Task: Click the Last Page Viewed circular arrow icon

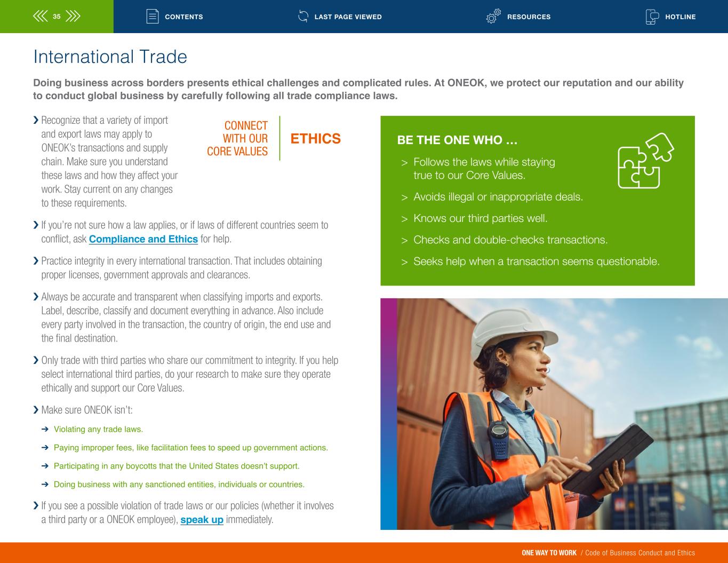Action: (x=303, y=17)
